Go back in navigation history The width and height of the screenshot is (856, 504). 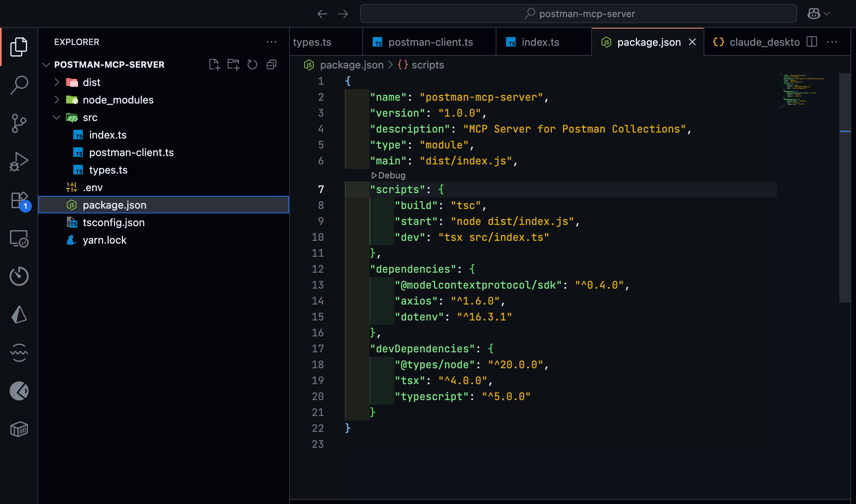point(322,14)
